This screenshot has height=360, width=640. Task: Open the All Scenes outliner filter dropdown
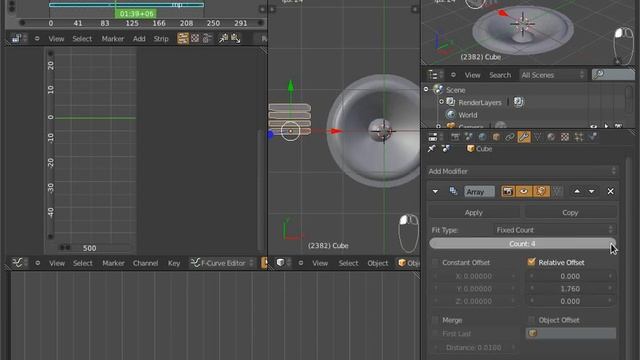pyautogui.click(x=553, y=75)
